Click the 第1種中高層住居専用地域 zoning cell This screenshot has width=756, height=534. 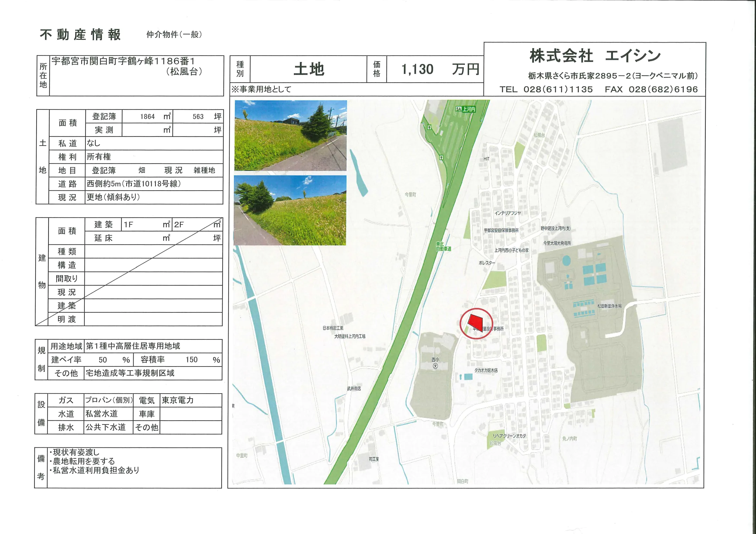133,346
